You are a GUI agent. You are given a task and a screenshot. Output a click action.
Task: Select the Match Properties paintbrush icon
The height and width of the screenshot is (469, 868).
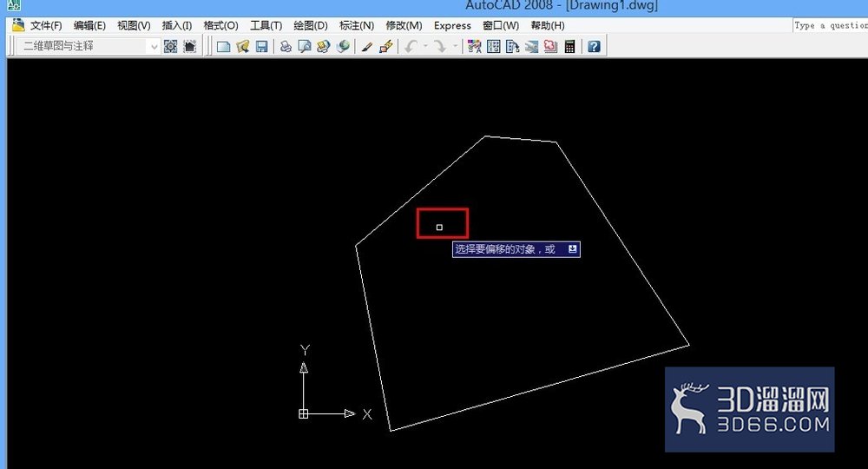coord(386,47)
